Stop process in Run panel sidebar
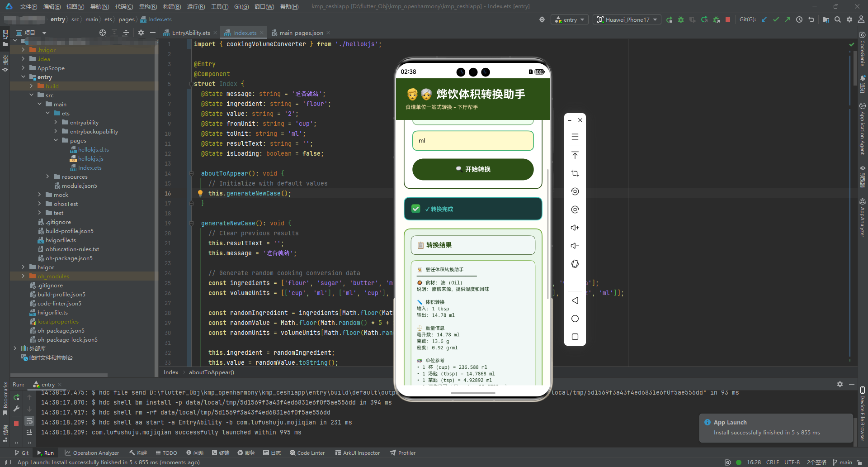868x467 pixels. (x=16, y=423)
